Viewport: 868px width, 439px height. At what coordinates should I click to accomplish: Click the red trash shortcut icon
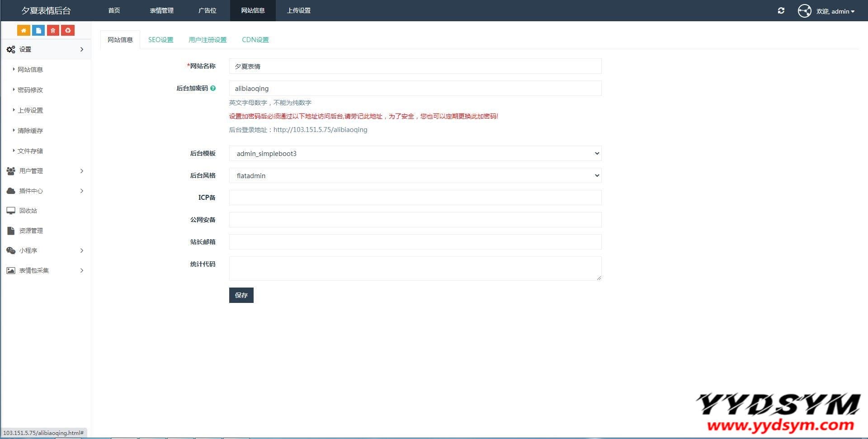(x=53, y=30)
